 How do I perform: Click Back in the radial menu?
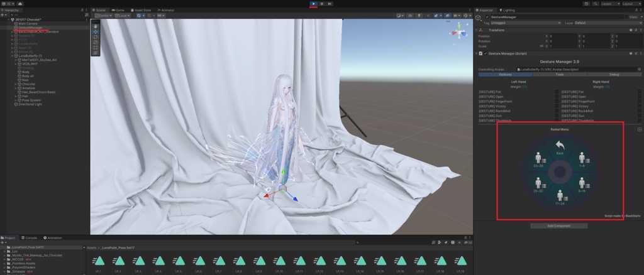[560, 147]
